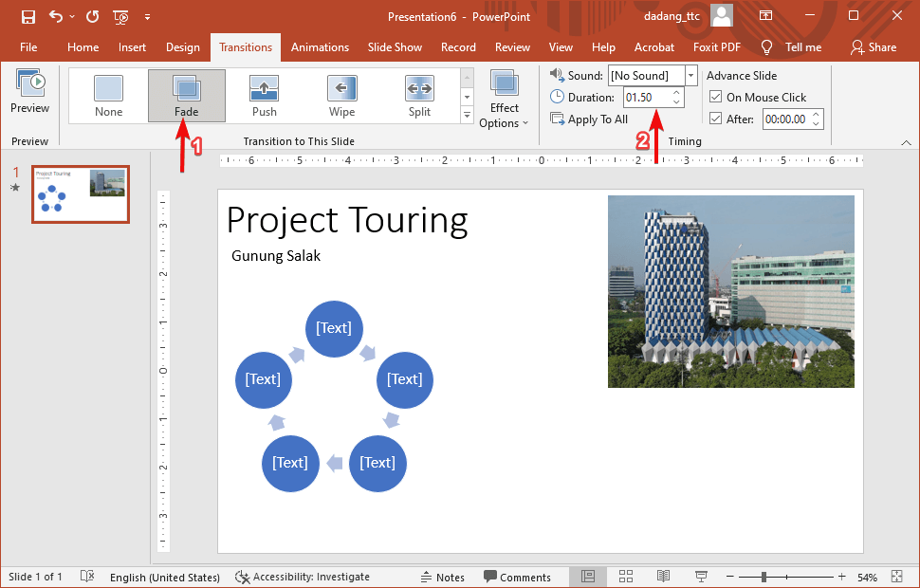Switch to Slide Sorter view
920x588 pixels.
(x=625, y=576)
